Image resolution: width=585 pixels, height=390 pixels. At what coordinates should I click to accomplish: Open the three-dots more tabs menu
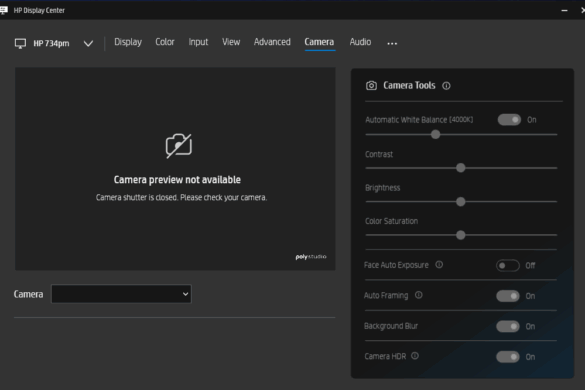coord(392,44)
